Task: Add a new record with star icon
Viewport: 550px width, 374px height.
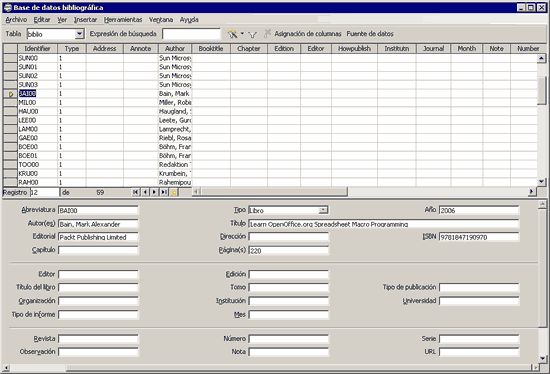Action: click(x=174, y=192)
